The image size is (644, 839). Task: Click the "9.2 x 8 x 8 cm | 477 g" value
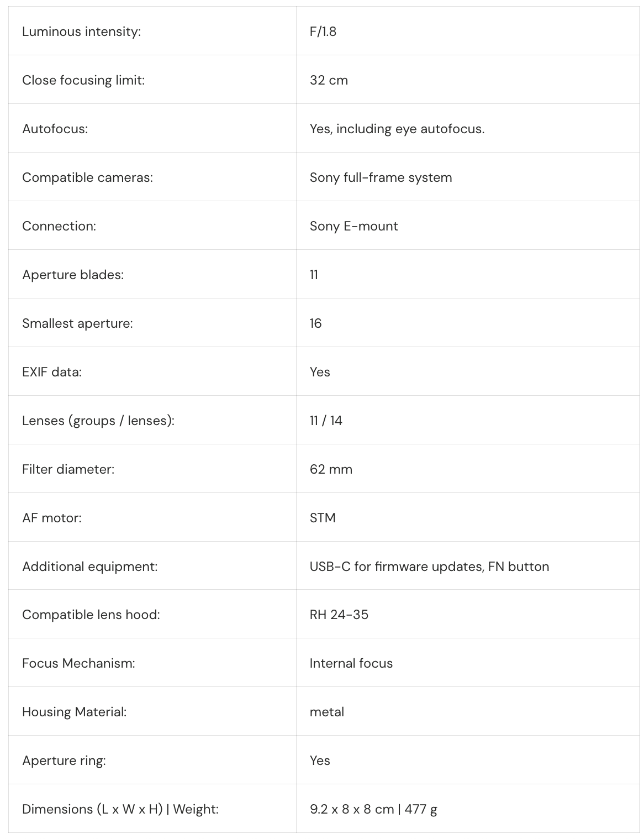pos(373,809)
